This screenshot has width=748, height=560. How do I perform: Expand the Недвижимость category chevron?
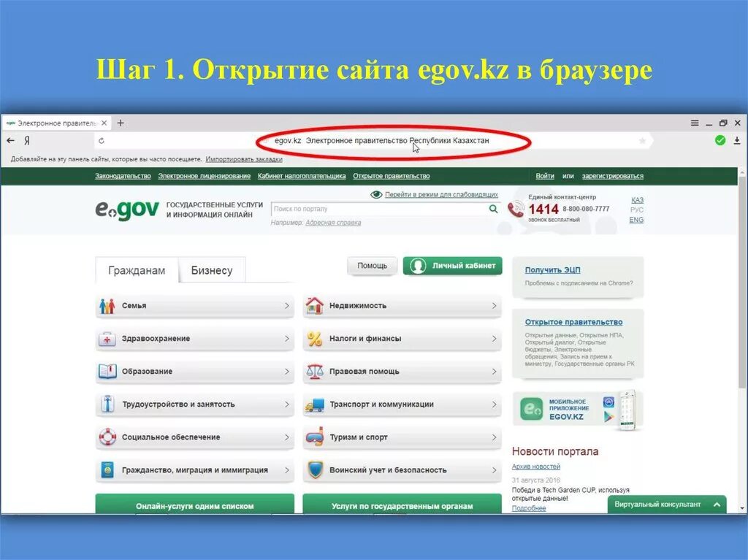click(495, 306)
